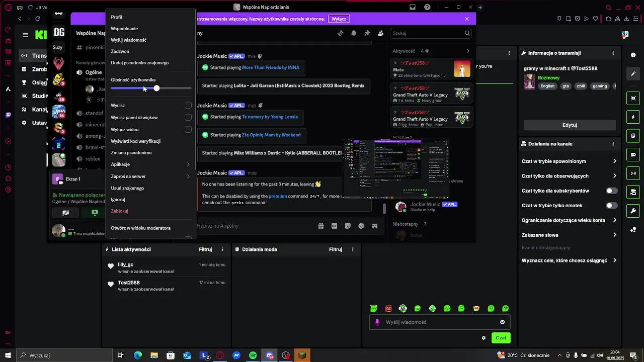This screenshot has width=644, height=362.
Task: Open the emoji picker in Discord message bar
Action: pyautogui.click(x=361, y=226)
